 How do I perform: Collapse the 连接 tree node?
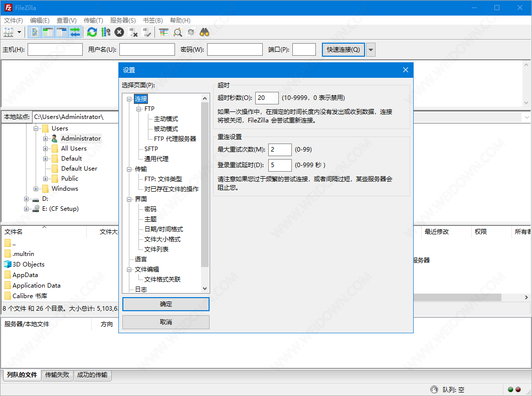[x=129, y=99]
